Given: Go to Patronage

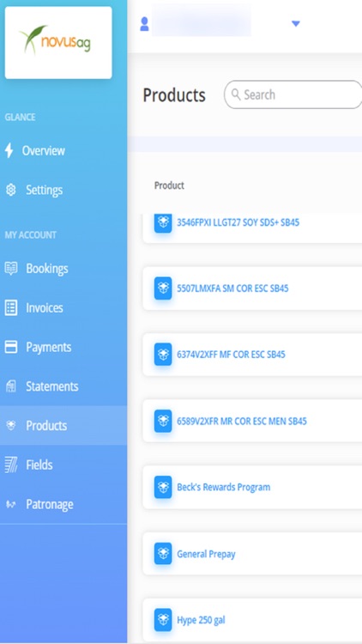Looking at the screenshot, I should (x=49, y=504).
